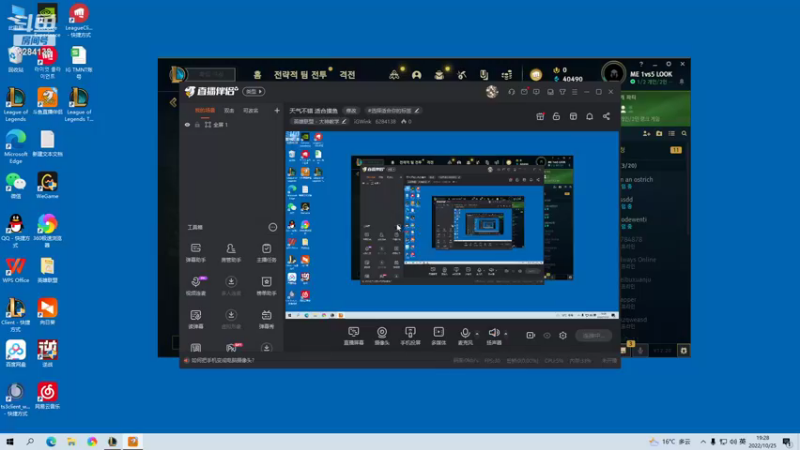Click user avatar in streaming tool title bar
This screenshot has height=450, width=800.
(x=492, y=91)
